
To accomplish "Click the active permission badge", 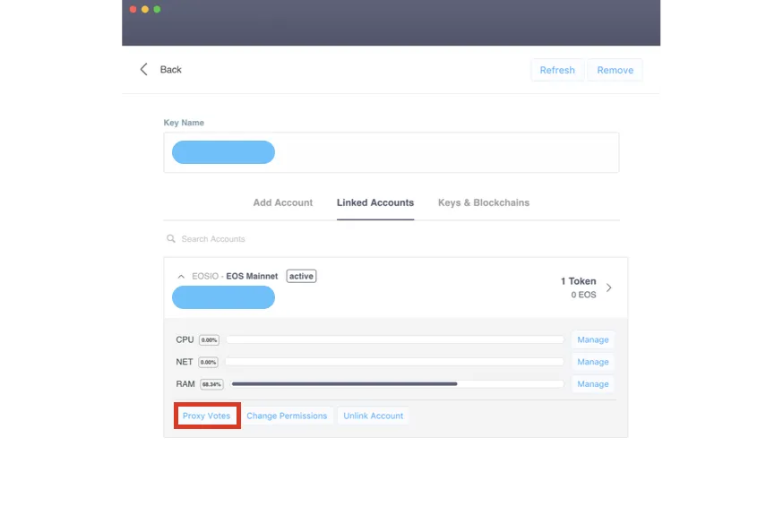I will point(301,276).
